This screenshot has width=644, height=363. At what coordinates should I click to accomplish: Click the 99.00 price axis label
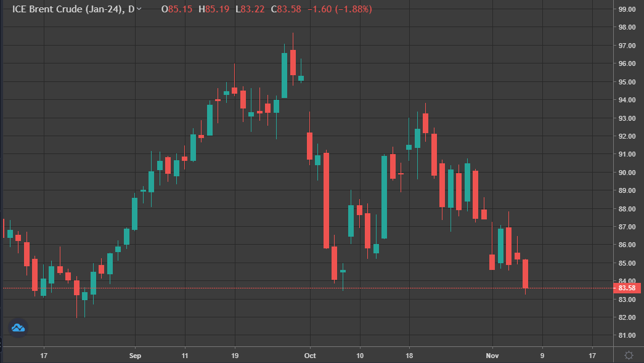(627, 9)
